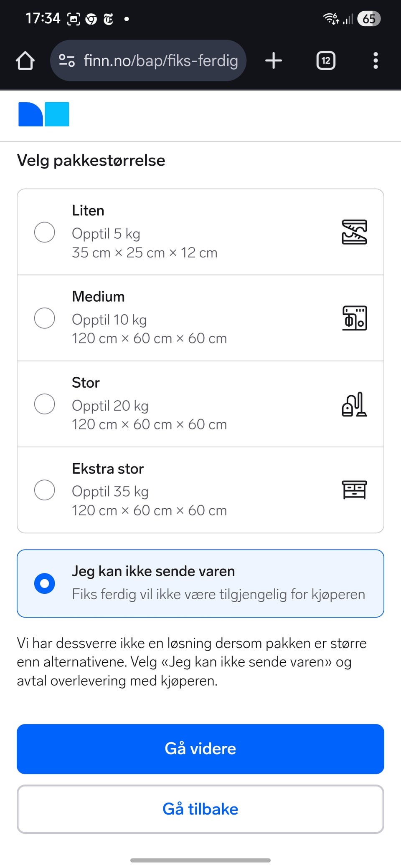Open the browser three-dot menu
The width and height of the screenshot is (401, 868).
376,61
